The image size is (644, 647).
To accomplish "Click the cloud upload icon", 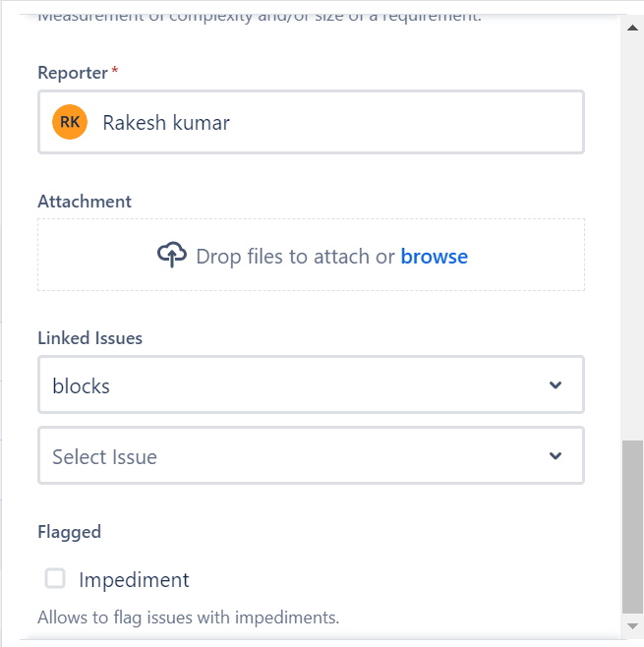I will (171, 256).
